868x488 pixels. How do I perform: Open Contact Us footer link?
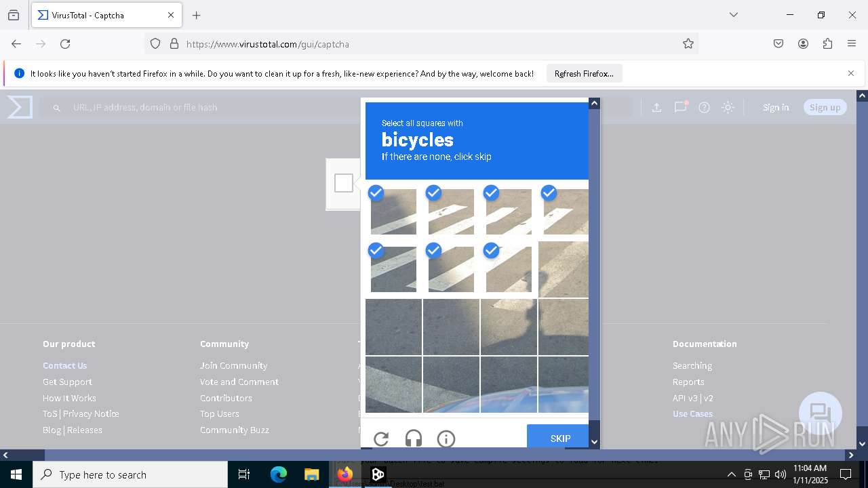(x=64, y=365)
